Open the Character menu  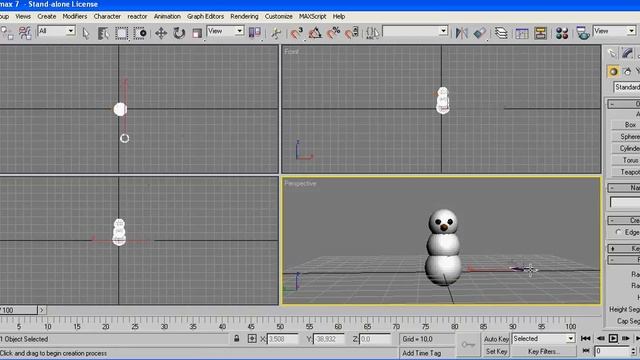(x=107, y=16)
